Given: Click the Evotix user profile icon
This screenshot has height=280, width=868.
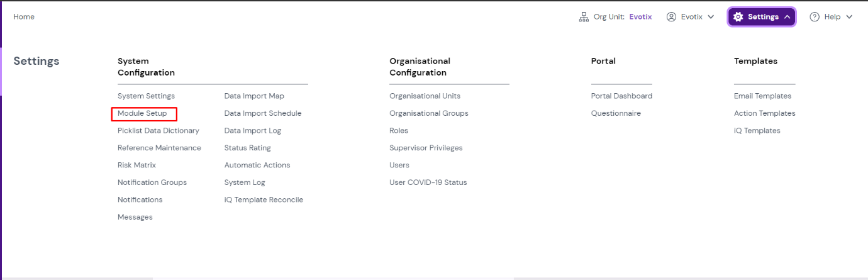Looking at the screenshot, I should click(672, 17).
